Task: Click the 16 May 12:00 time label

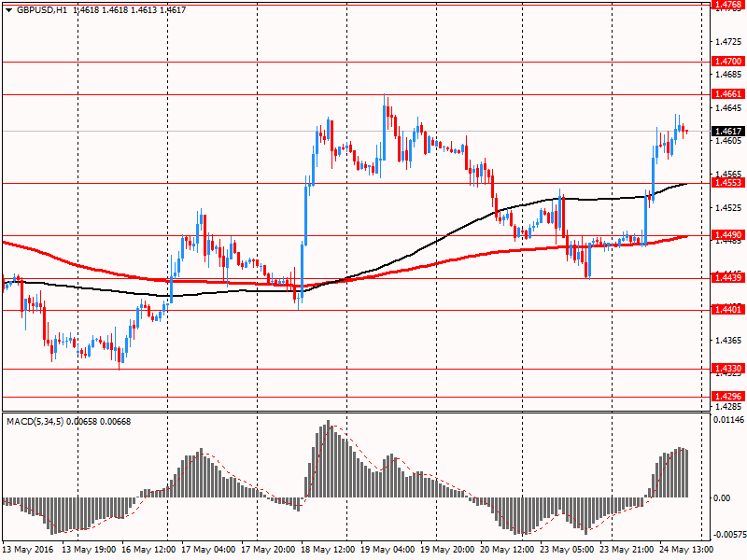Action: click(148, 550)
